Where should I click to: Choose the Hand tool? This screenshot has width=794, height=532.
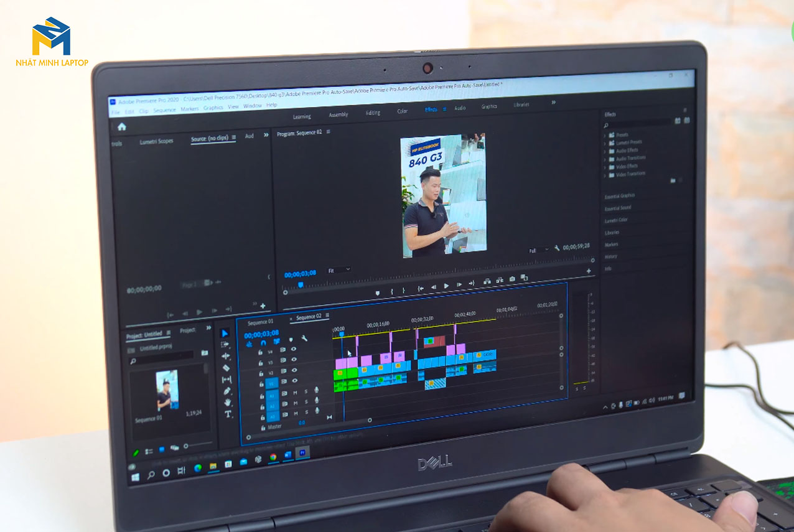pos(228,403)
